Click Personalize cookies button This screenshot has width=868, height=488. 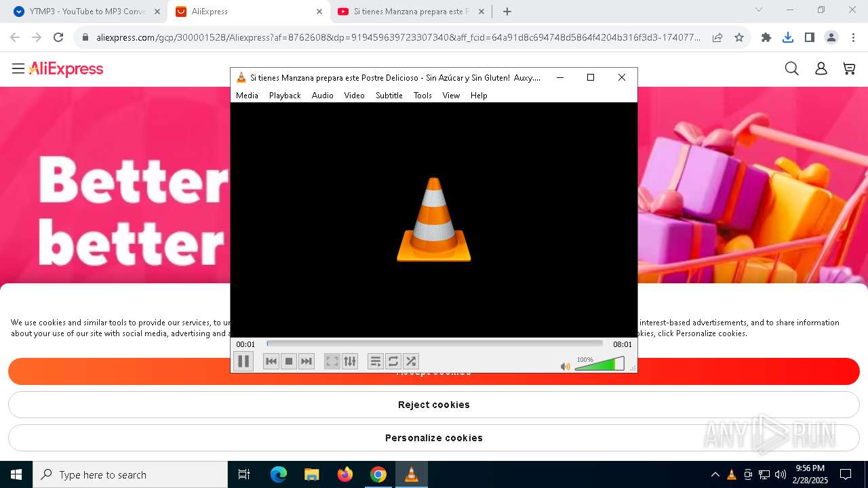tap(434, 438)
